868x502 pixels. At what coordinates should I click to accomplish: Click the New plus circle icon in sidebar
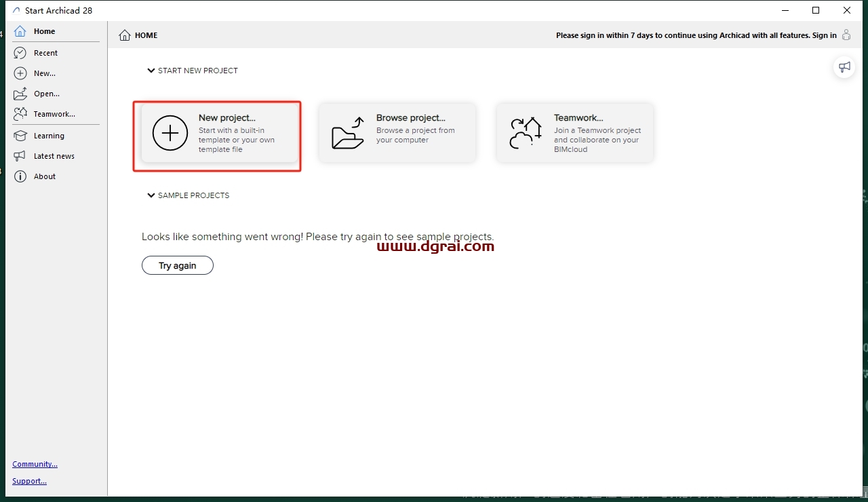click(x=20, y=73)
